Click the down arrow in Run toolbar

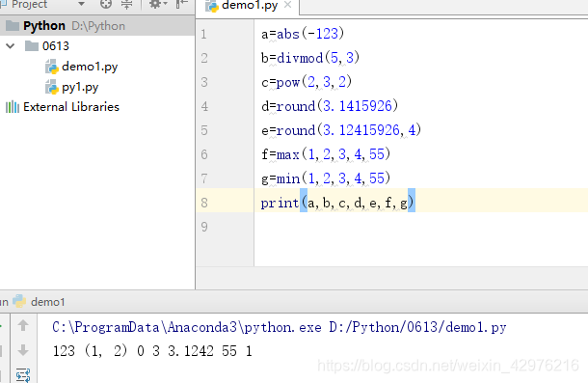point(23,350)
